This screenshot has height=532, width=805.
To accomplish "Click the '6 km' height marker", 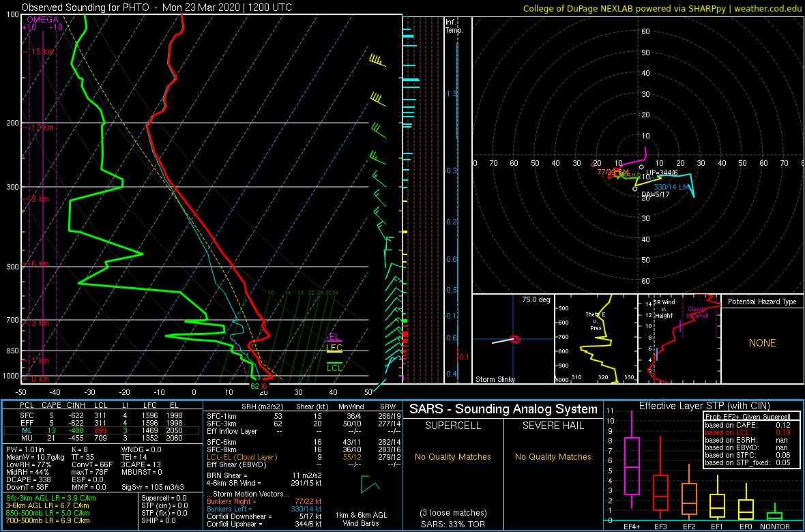I will point(40,263).
